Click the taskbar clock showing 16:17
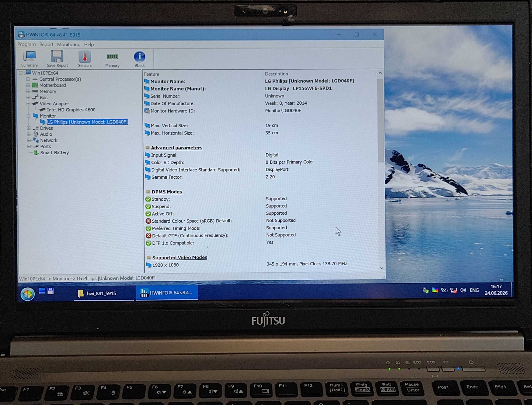The height and width of the screenshot is (405, 532). click(496, 290)
